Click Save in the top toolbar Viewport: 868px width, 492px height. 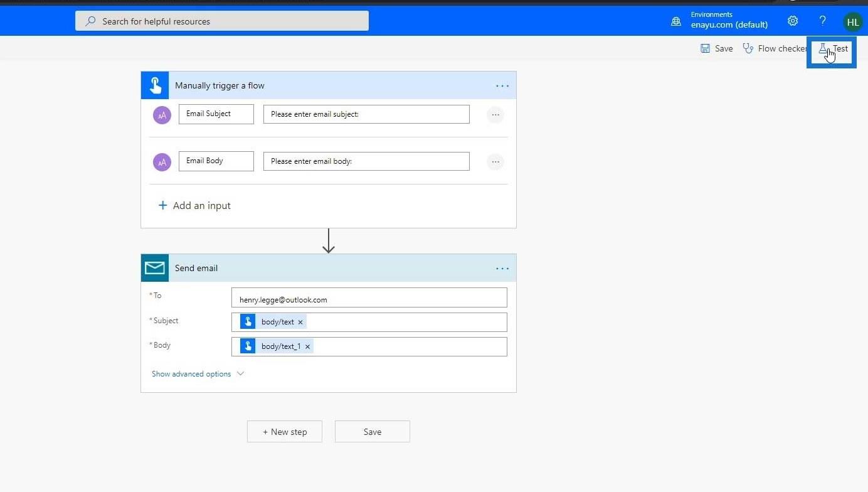pyautogui.click(x=716, y=48)
